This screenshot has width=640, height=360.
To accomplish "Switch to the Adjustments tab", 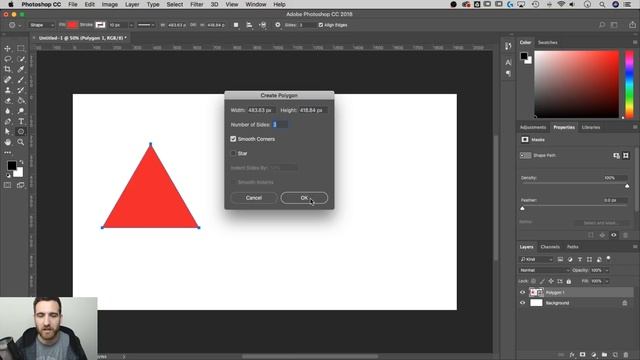I will point(533,127).
